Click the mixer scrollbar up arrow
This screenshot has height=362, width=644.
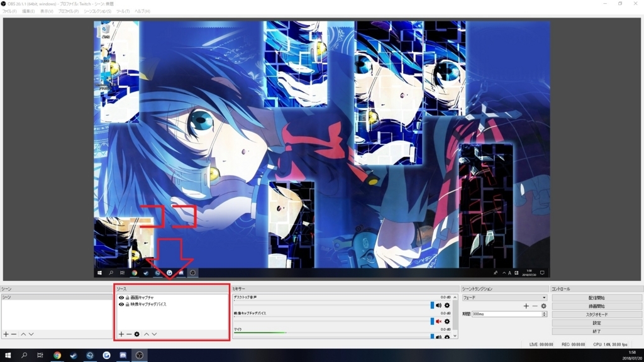pyautogui.click(x=455, y=297)
